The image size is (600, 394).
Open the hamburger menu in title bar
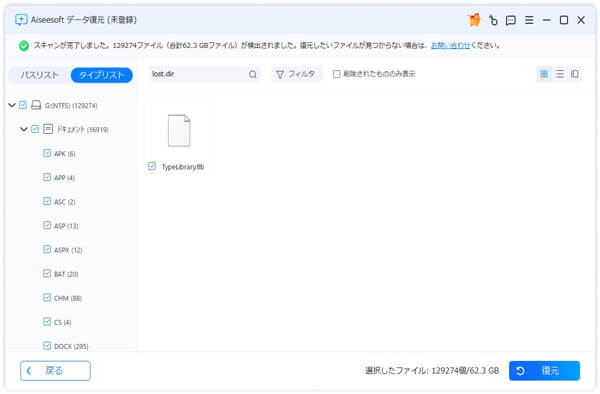click(x=529, y=20)
